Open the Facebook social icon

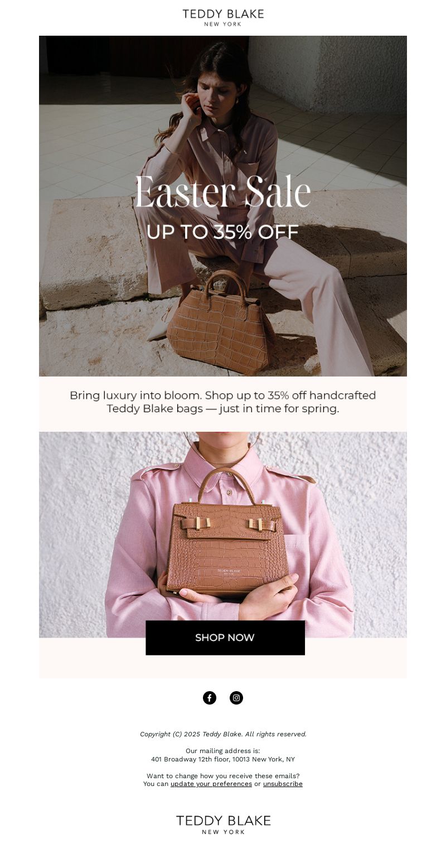(210, 698)
